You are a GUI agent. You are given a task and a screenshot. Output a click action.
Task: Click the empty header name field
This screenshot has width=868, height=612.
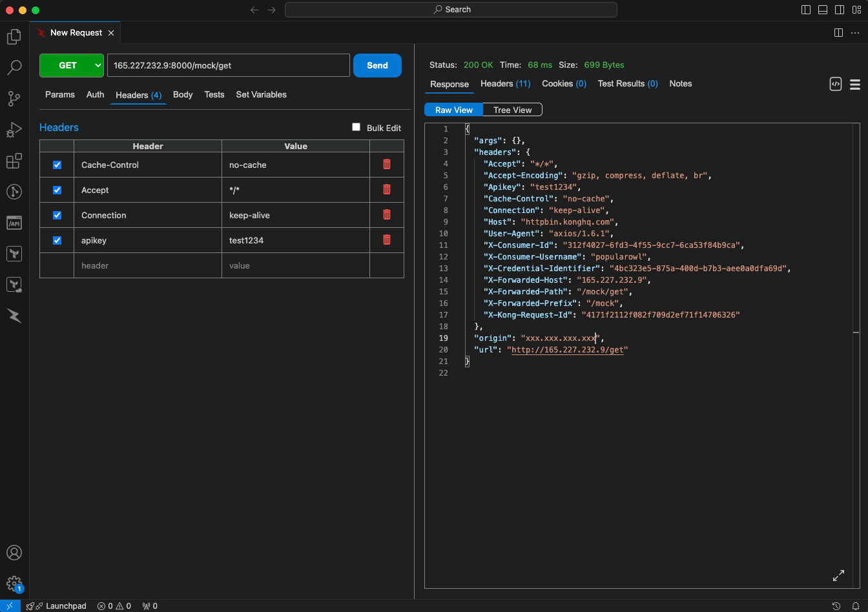pyautogui.click(x=148, y=265)
